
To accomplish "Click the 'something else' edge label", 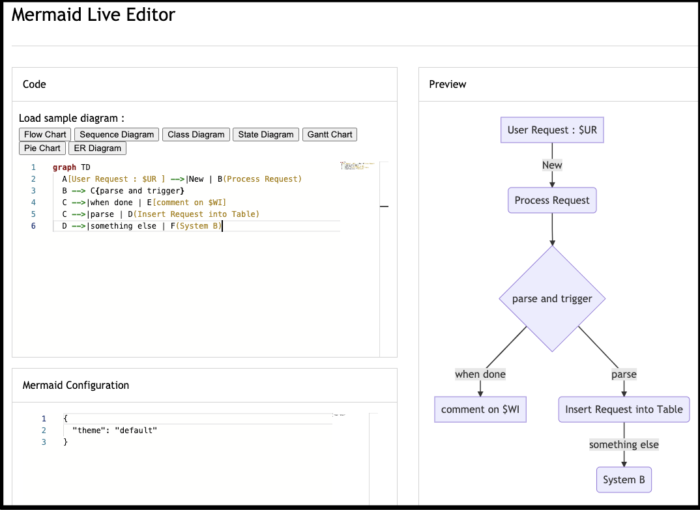I will (624, 444).
